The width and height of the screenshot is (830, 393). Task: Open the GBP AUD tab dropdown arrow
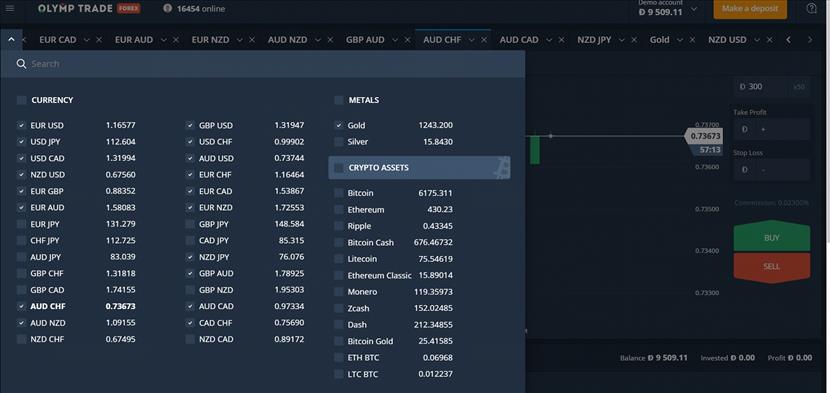pos(395,40)
